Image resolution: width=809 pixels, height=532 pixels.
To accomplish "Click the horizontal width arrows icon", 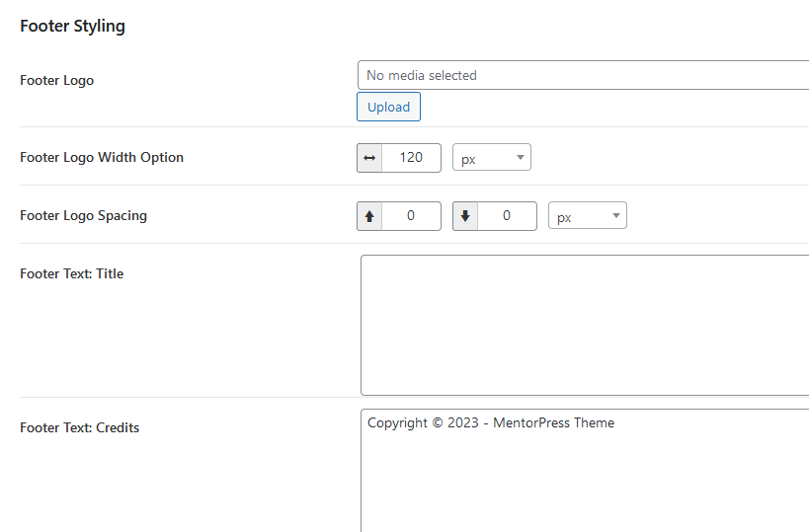I will point(369,158).
